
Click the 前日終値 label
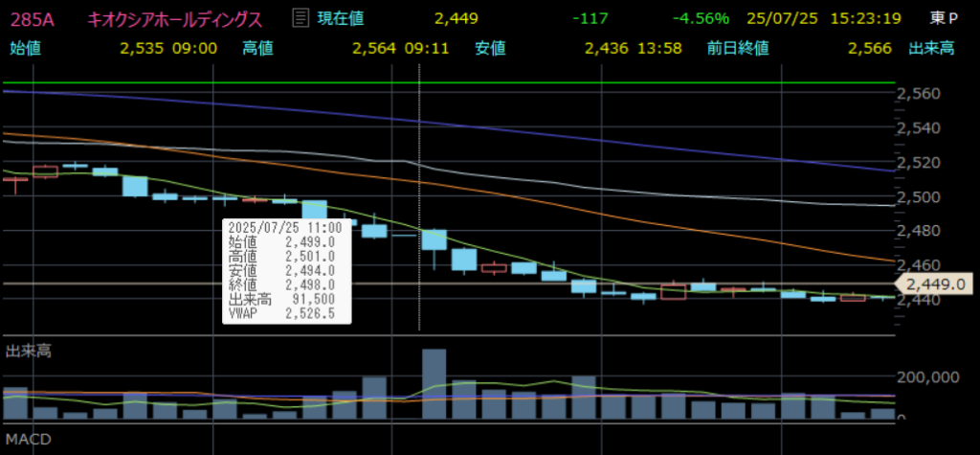[x=738, y=49]
